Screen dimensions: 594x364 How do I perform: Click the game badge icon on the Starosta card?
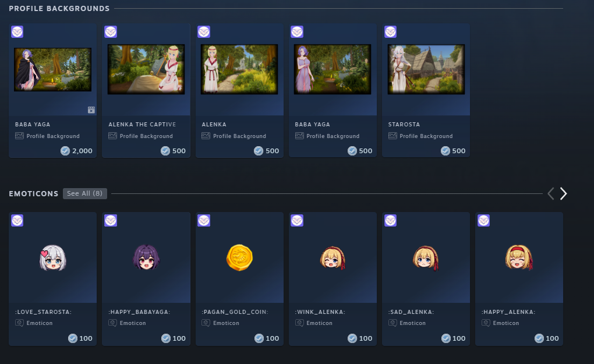(391, 32)
